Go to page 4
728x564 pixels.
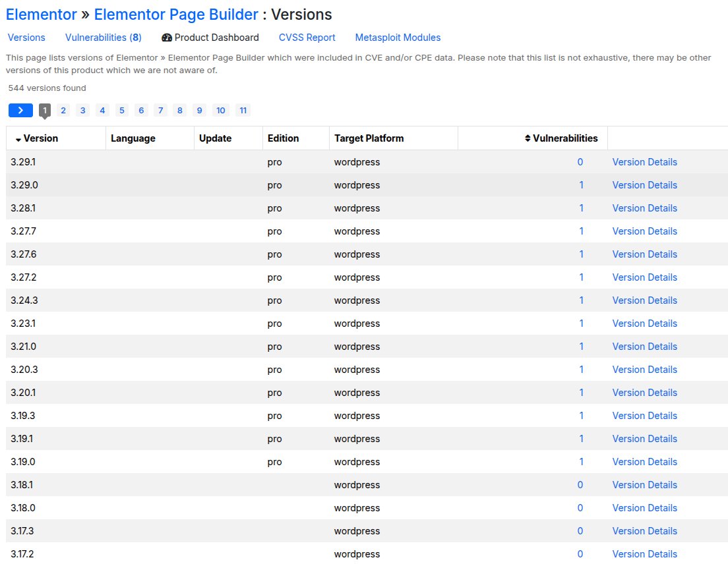click(x=102, y=111)
